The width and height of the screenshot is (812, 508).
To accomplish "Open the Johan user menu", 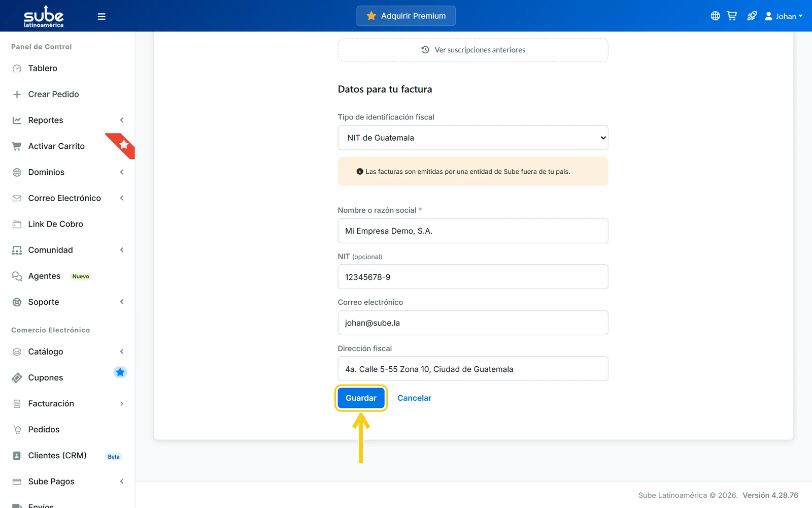I will [x=784, y=16].
